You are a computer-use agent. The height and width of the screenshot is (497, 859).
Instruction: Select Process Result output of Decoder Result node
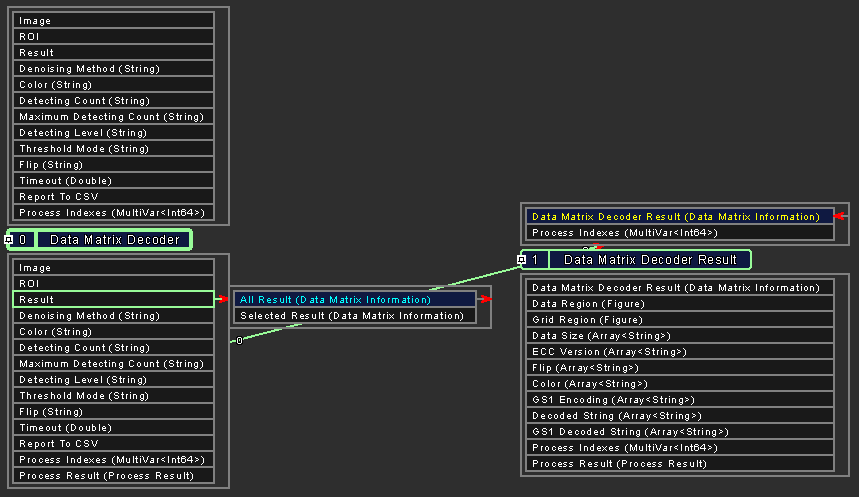pyautogui.click(x=680, y=464)
